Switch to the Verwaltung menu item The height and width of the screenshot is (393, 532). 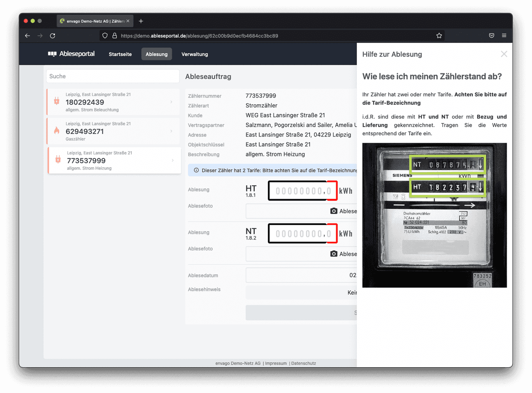195,54
